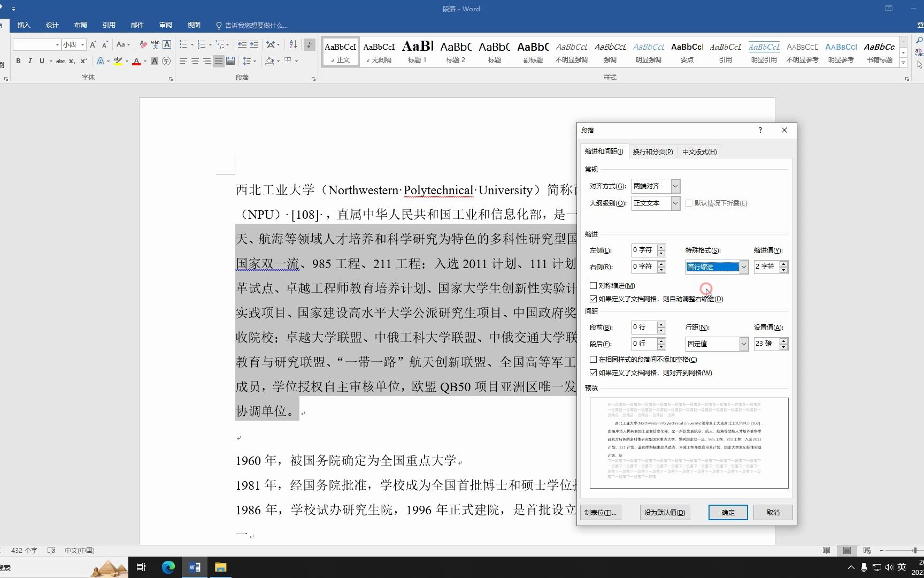Viewport: 924px width, 578px height.
Task: Increase the left indent spinner
Action: pos(661,247)
